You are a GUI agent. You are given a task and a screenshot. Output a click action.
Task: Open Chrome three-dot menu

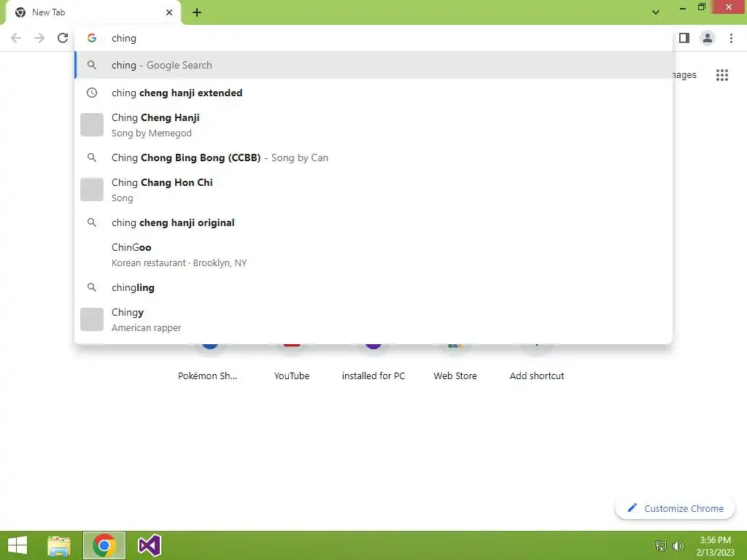point(731,38)
